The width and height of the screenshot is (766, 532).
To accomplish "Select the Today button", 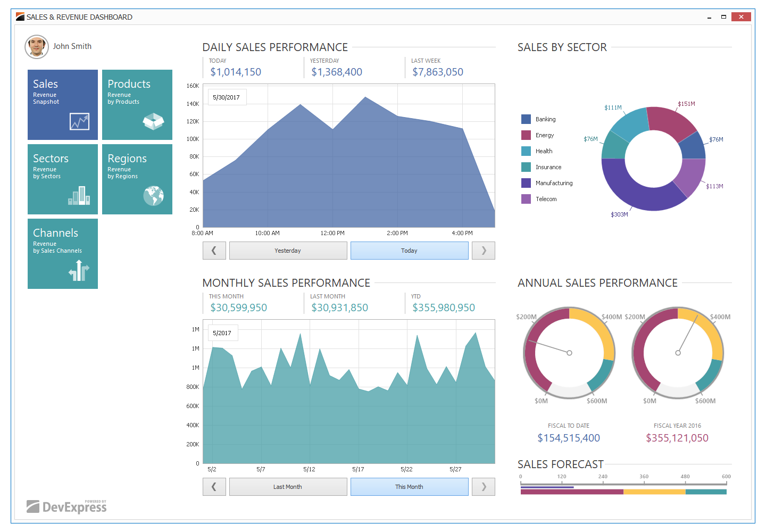I will pyautogui.click(x=409, y=250).
